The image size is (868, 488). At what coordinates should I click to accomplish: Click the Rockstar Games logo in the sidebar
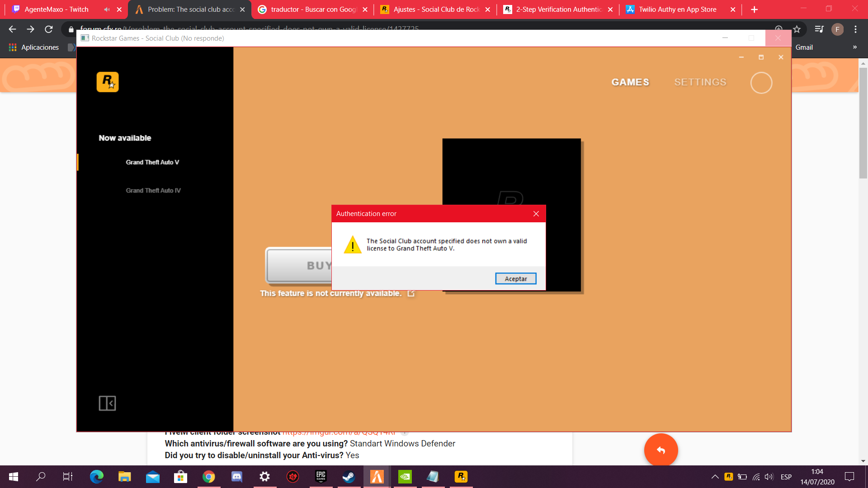pos(108,82)
